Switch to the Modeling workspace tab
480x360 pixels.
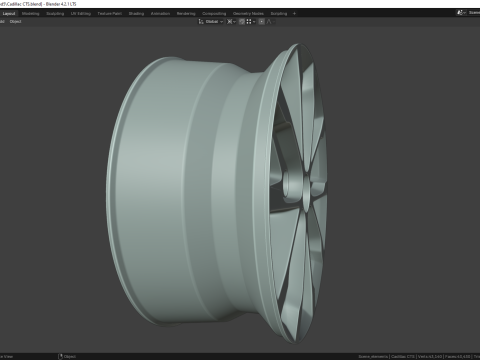[x=31, y=14]
